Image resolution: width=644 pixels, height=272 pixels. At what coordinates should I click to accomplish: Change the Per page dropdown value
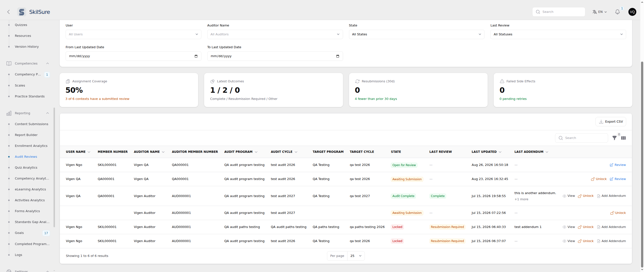click(x=356, y=256)
